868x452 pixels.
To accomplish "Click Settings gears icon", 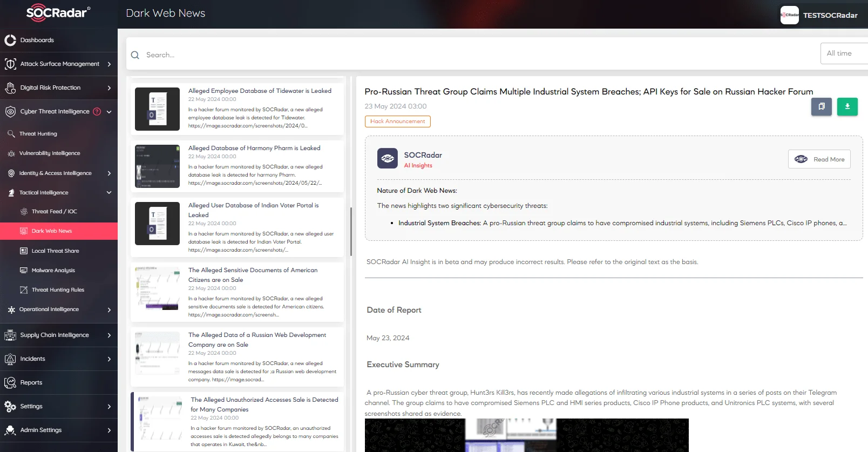I will (x=10, y=406).
